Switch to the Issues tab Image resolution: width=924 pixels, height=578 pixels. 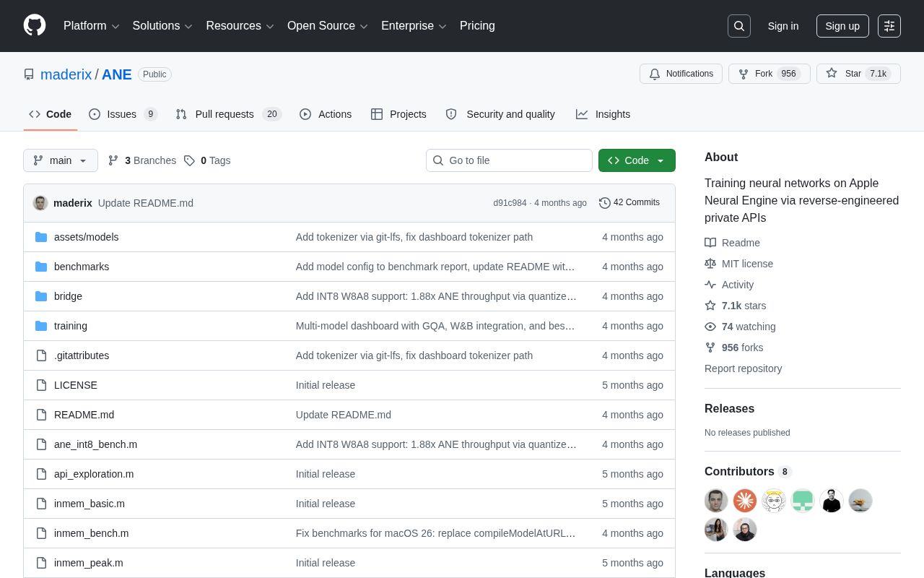(123, 114)
